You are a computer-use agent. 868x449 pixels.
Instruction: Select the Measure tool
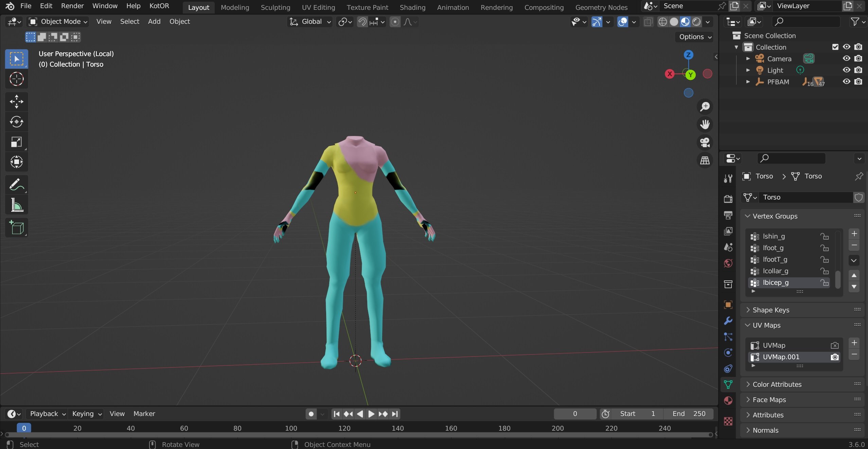tap(16, 205)
